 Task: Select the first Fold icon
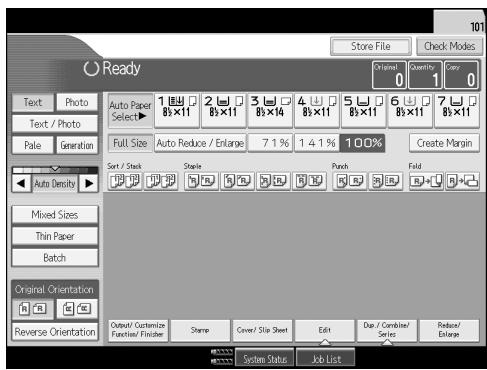point(426,181)
